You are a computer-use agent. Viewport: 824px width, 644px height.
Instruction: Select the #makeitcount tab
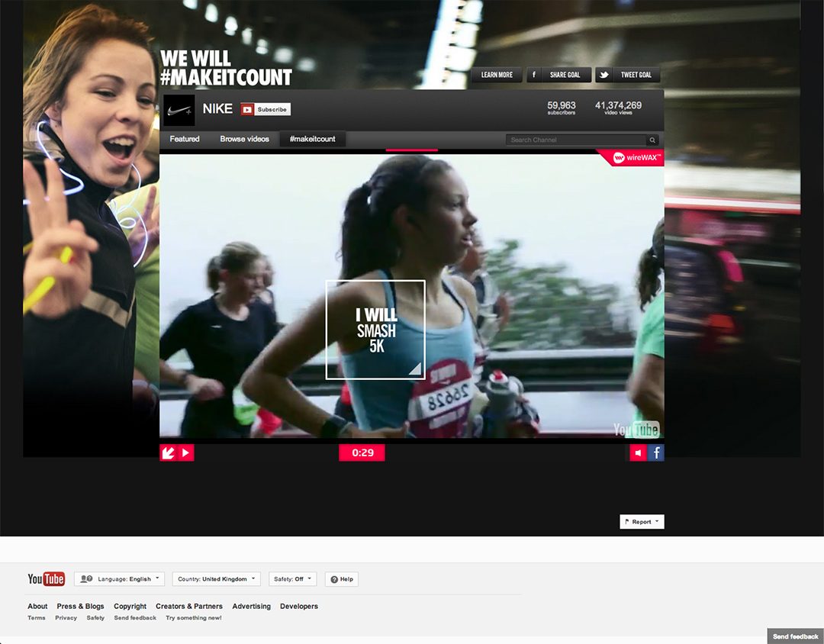click(312, 139)
